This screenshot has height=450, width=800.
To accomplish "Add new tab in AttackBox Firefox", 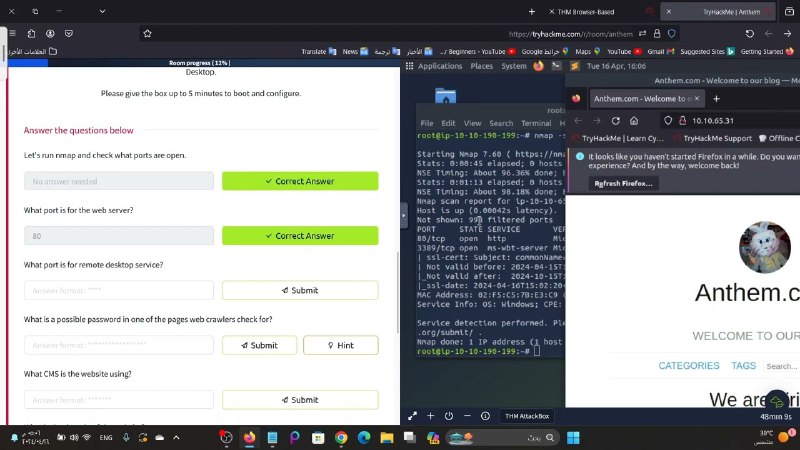I will (x=716, y=98).
